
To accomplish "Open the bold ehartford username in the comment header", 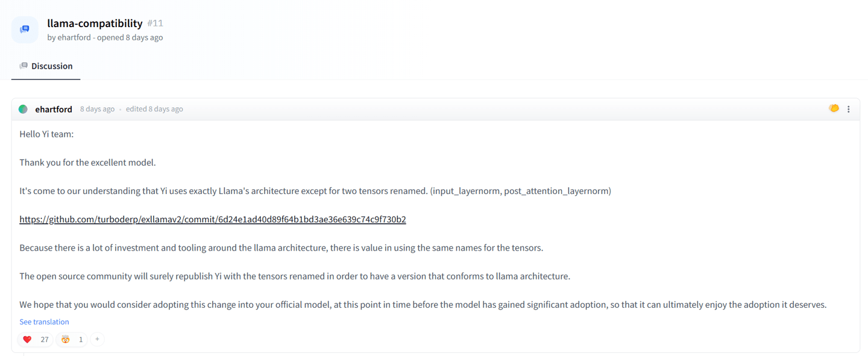I will [54, 109].
